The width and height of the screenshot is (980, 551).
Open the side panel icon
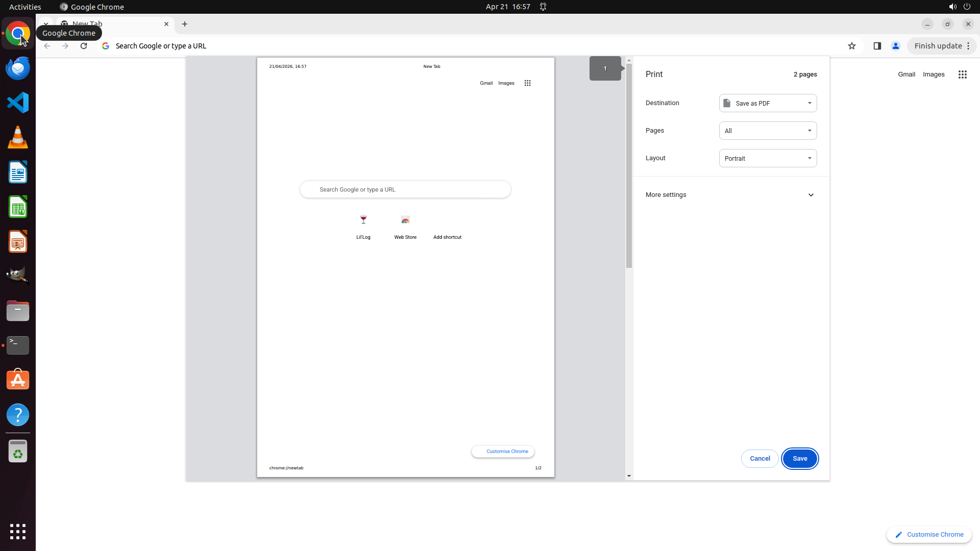(x=877, y=46)
